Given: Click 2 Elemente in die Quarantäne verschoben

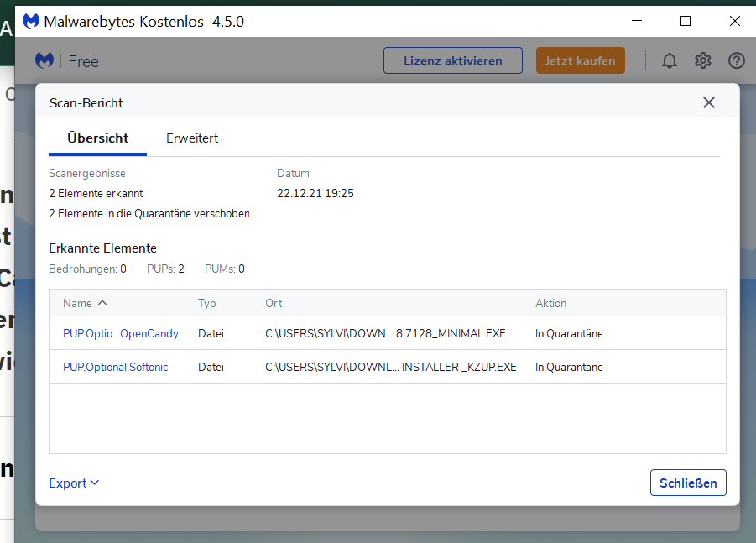Looking at the screenshot, I should [149, 214].
